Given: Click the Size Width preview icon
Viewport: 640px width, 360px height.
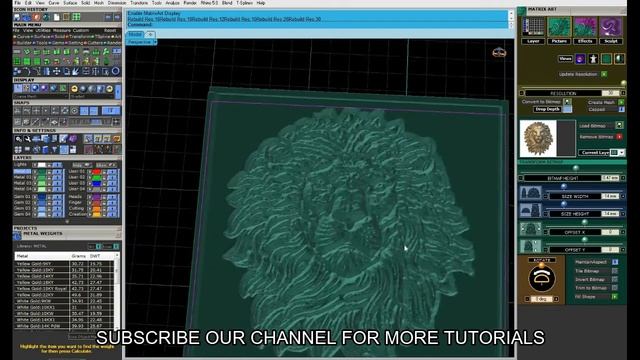Looking at the screenshot, I should click(x=530, y=193).
